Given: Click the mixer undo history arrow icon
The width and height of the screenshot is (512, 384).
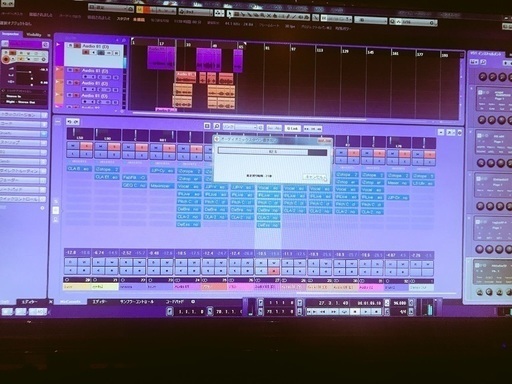Looking at the screenshot, I should point(69,122).
